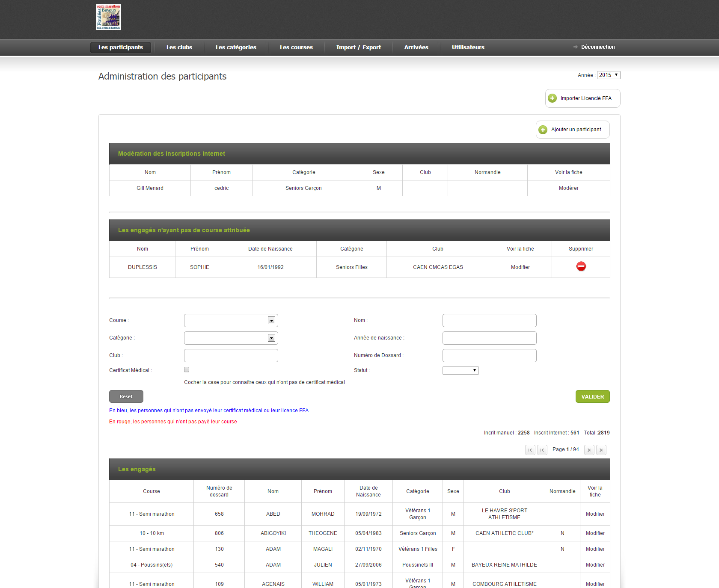Click the arrow icon before Déconnection
719x588 pixels.
click(x=576, y=47)
